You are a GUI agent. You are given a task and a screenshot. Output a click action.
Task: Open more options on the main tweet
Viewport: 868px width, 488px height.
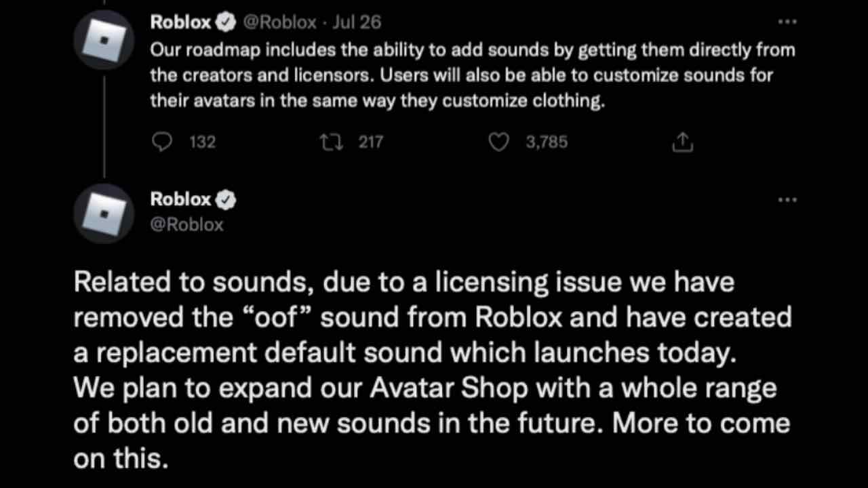pyautogui.click(x=787, y=200)
